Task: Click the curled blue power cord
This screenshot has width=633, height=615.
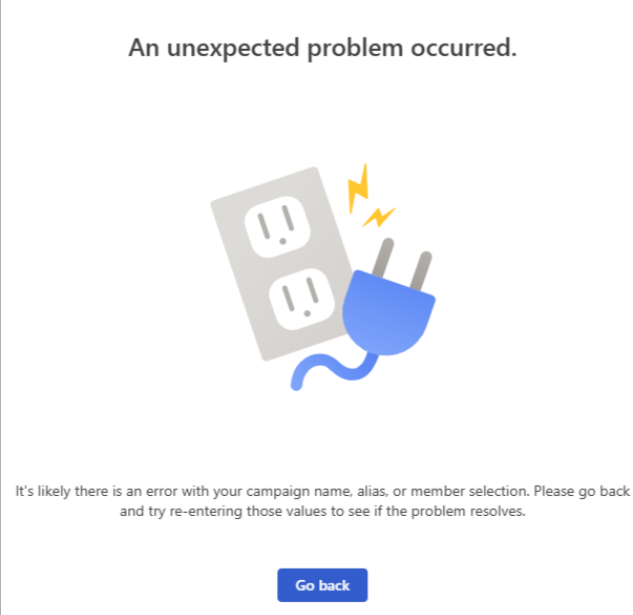Action: tap(333, 371)
